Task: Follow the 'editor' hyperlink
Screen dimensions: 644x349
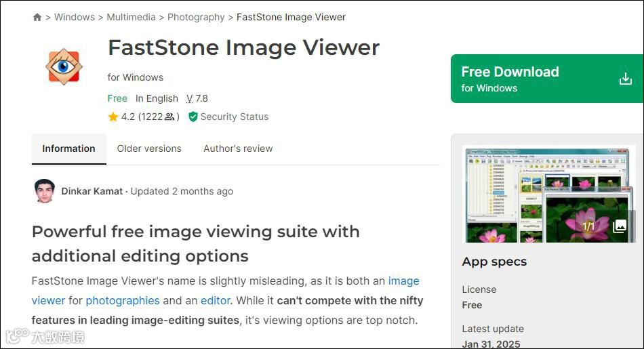Action: pos(215,301)
